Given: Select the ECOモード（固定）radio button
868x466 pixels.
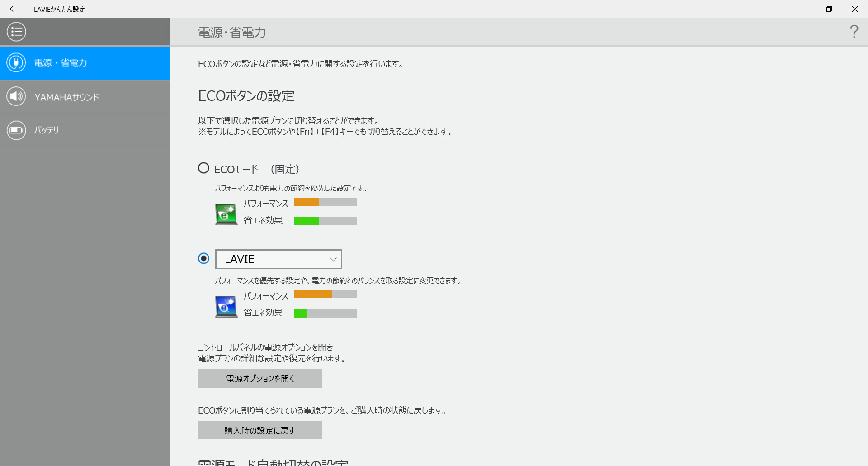Looking at the screenshot, I should (x=203, y=167).
